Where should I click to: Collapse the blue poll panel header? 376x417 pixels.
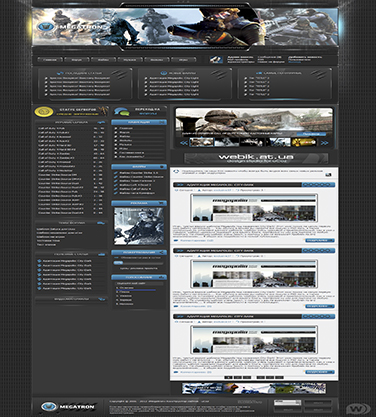tap(139, 277)
